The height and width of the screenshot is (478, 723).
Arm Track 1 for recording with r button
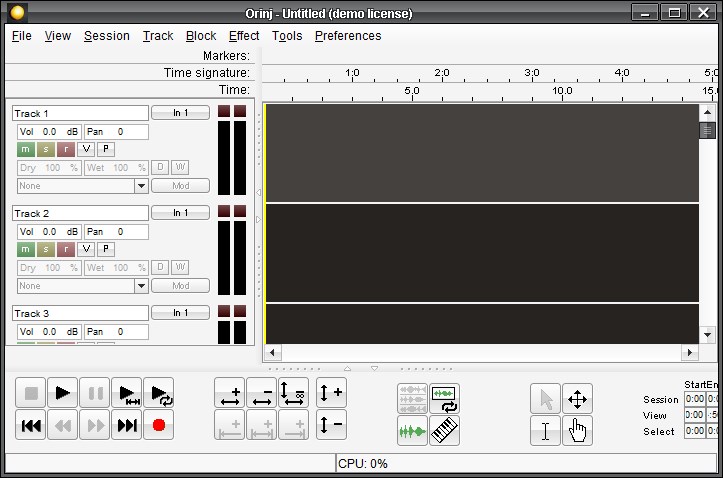[x=66, y=149]
